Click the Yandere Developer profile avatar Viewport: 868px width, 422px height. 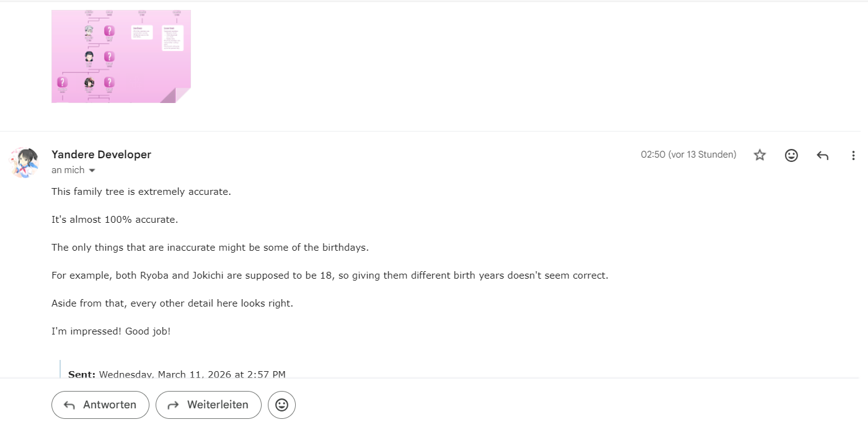pos(24,163)
